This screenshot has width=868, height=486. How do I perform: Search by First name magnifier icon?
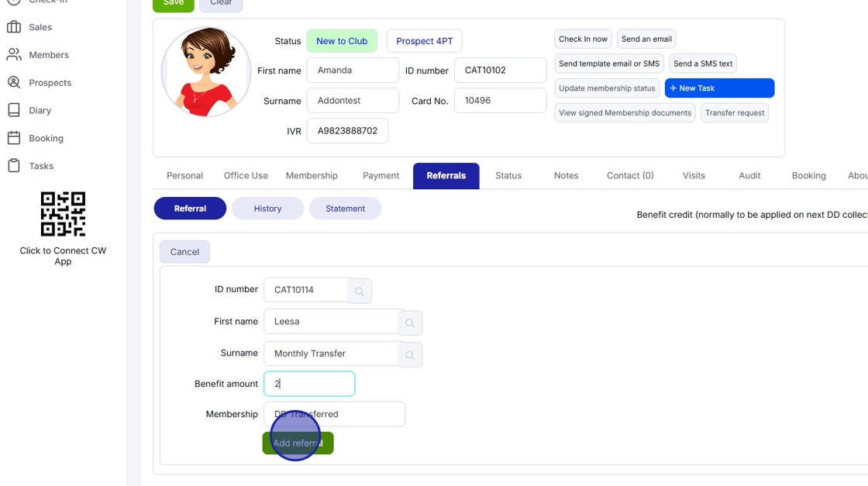pyautogui.click(x=410, y=322)
